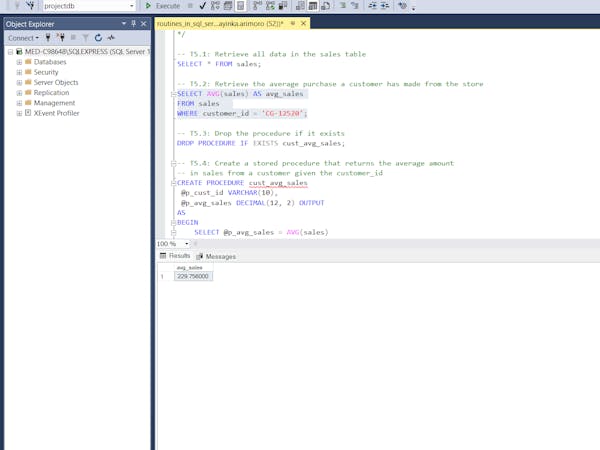This screenshot has width=600, height=450.
Task: Collapse the T5.4 comment block outline
Action: click(x=173, y=163)
